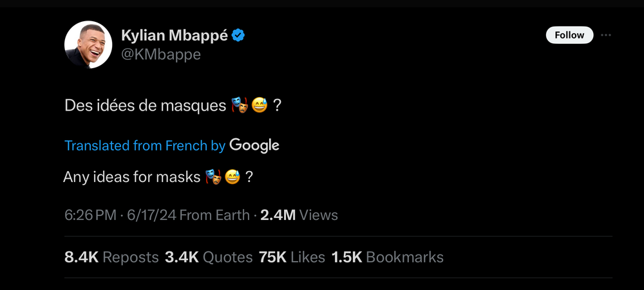The height and width of the screenshot is (290, 644).
Task: Click the sweat smile emoji in translated text
Action: (x=232, y=176)
